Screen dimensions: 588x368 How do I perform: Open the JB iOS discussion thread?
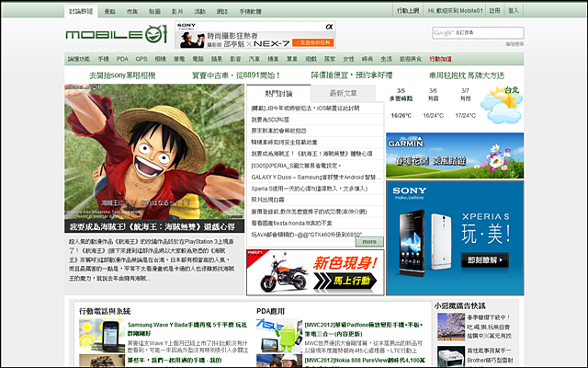click(305, 109)
